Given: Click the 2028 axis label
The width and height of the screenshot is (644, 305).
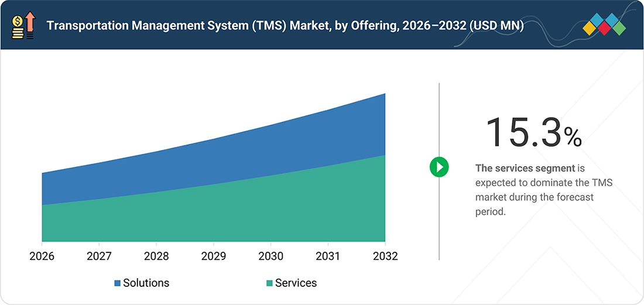Looking at the screenshot, I should click(156, 256).
